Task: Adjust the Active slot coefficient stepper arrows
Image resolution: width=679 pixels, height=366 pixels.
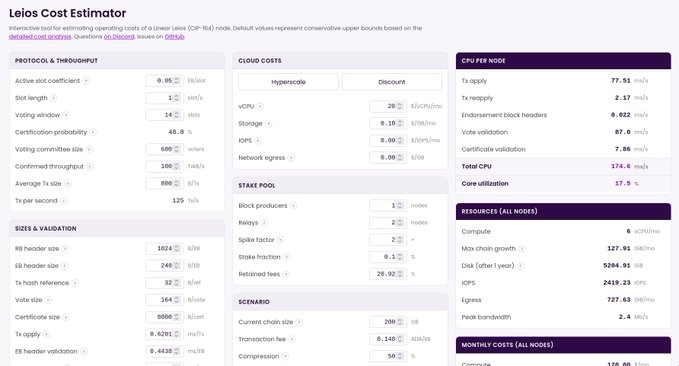Action: (177, 81)
